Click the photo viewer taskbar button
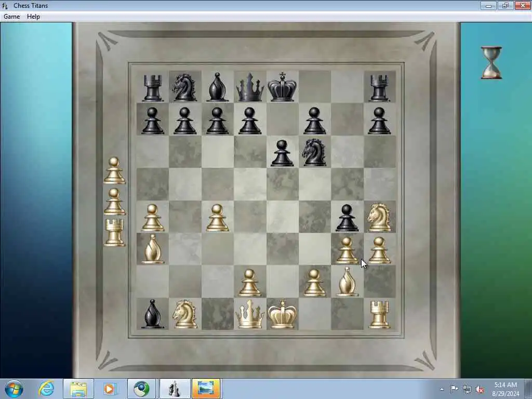 click(206, 389)
